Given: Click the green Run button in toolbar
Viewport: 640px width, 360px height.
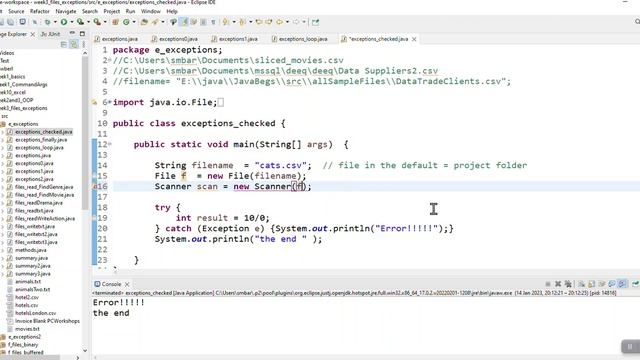Looking at the screenshot, I should tap(64, 22).
